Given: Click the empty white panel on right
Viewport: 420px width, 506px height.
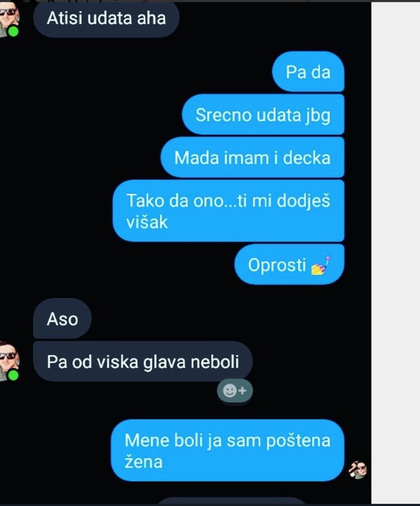Looking at the screenshot, I should 396,253.
